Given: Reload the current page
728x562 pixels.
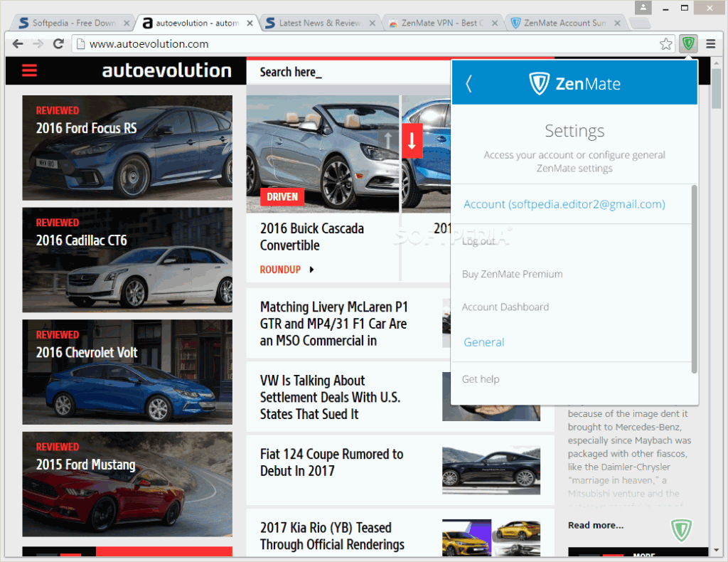Looking at the screenshot, I should coord(58,43).
